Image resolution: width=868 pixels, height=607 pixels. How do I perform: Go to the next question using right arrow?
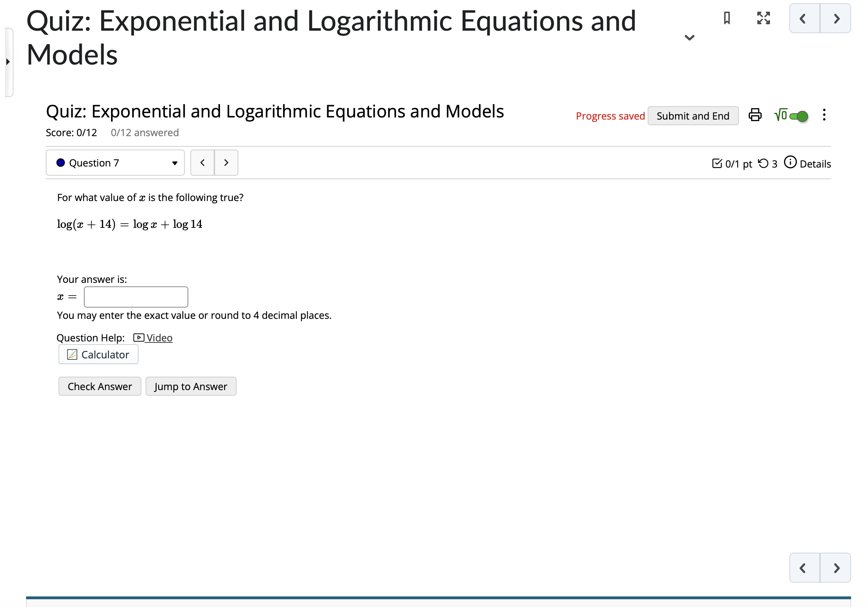(x=226, y=163)
